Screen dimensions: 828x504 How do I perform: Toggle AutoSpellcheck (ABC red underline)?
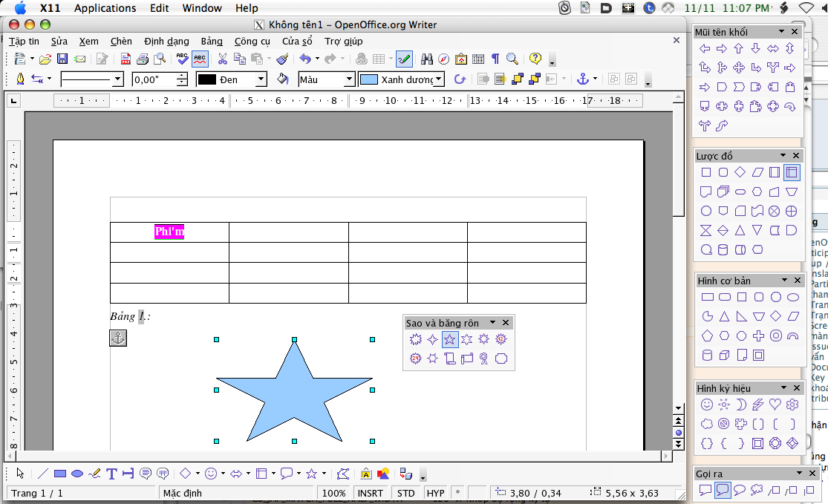200,59
